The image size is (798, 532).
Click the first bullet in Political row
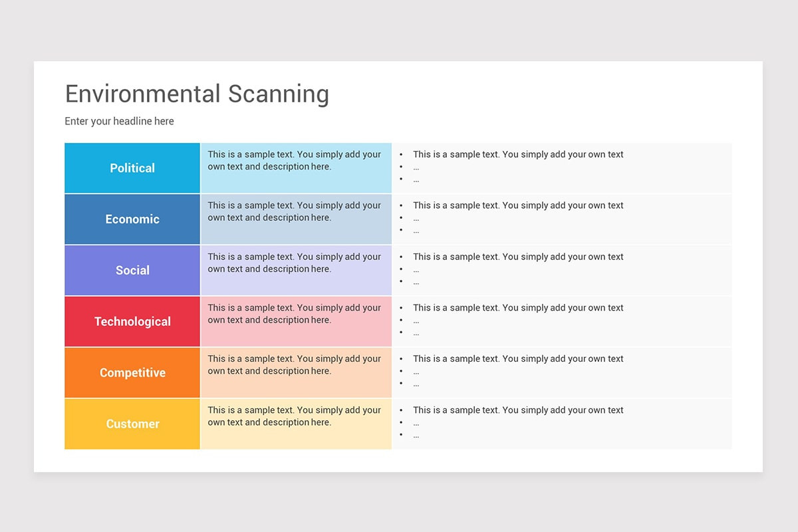(x=518, y=154)
